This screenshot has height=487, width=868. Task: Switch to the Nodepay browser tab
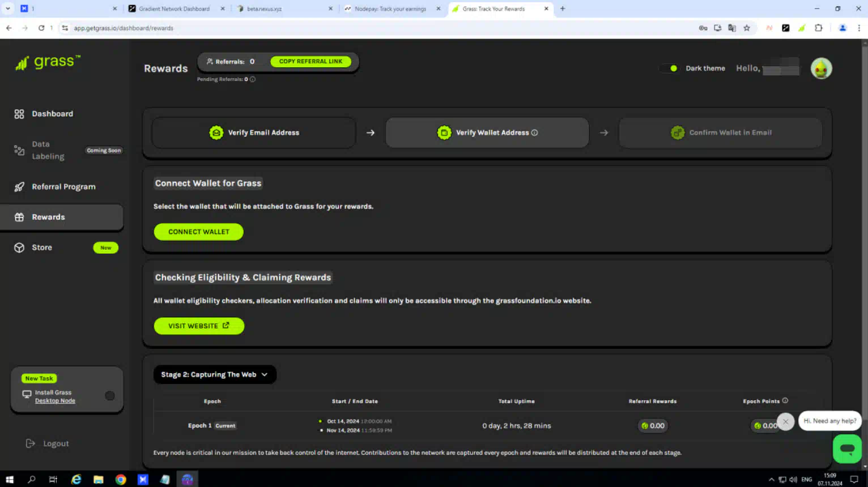click(x=392, y=8)
